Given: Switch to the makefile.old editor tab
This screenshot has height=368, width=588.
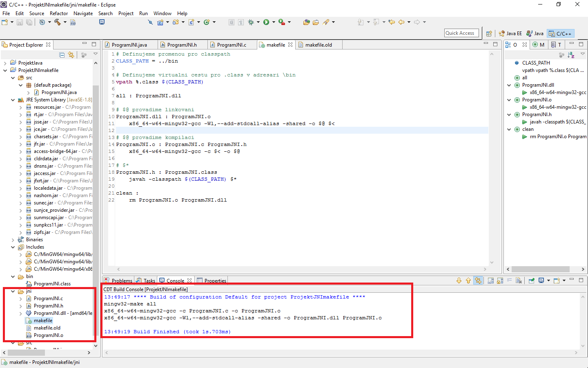Looking at the screenshot, I should (319, 45).
